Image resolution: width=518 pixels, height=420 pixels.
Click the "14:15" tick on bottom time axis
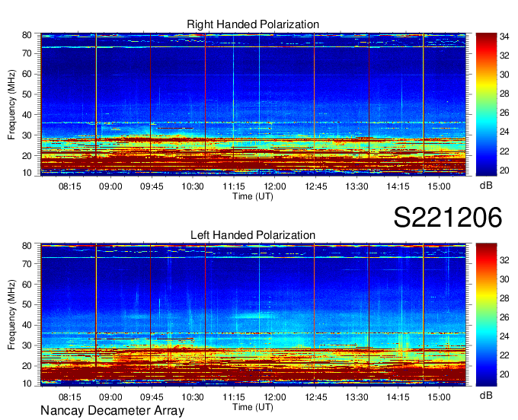[398, 397]
